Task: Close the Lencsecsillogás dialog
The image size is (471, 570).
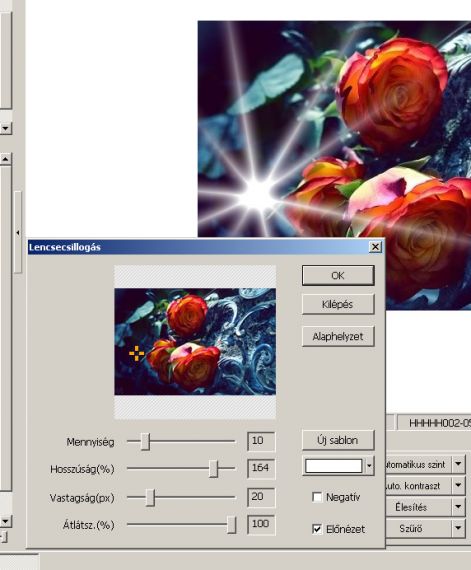Action: coord(375,247)
